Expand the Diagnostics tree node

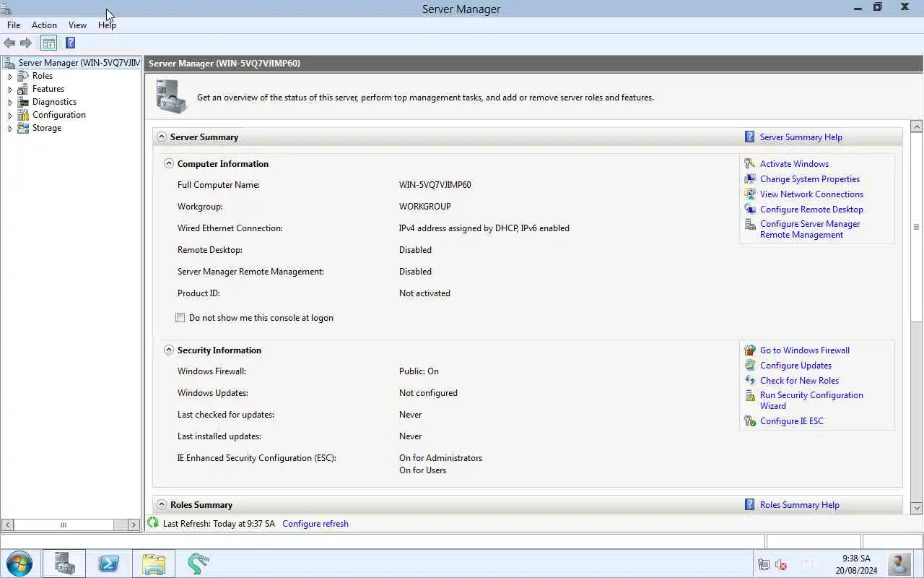pyautogui.click(x=10, y=103)
